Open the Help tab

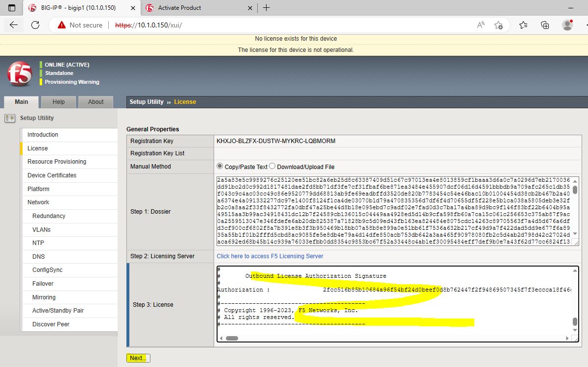pos(58,102)
